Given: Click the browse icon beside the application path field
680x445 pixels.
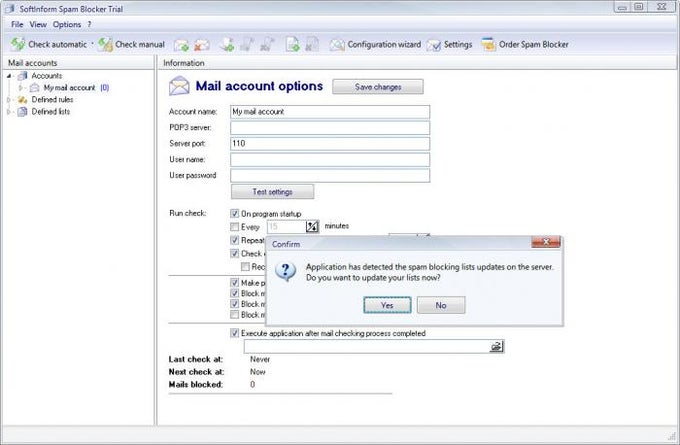Looking at the screenshot, I should click(x=496, y=347).
